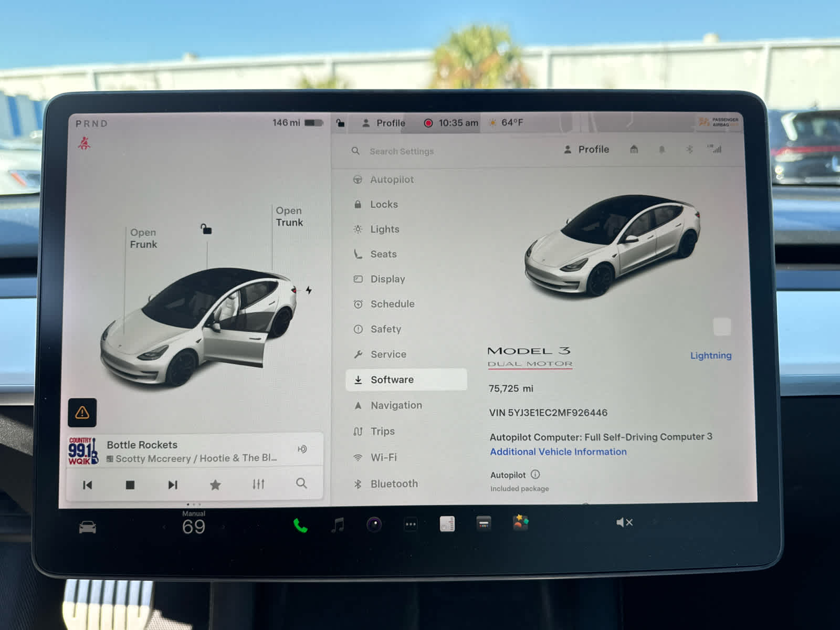Open the Bluetooth settings icon
The height and width of the screenshot is (630, 840).
click(x=690, y=150)
